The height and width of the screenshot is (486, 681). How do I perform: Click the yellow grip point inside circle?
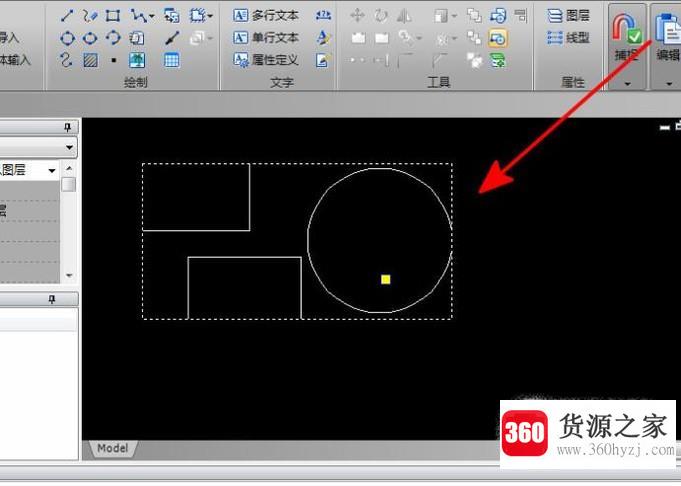pos(386,279)
